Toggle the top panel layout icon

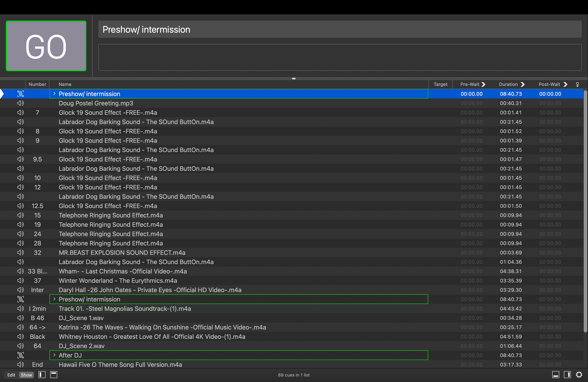(x=54, y=375)
